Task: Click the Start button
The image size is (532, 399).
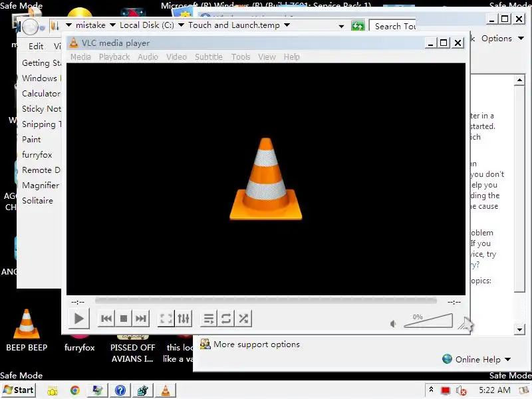Action: (19, 390)
